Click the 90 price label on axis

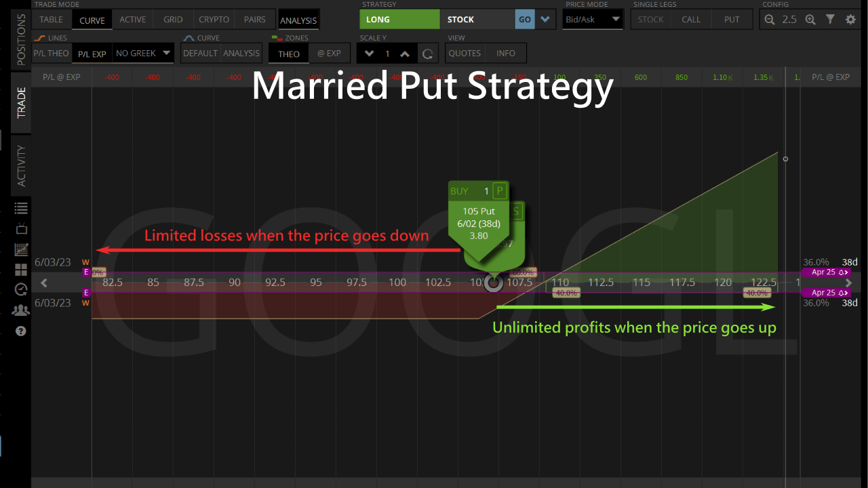[235, 283]
